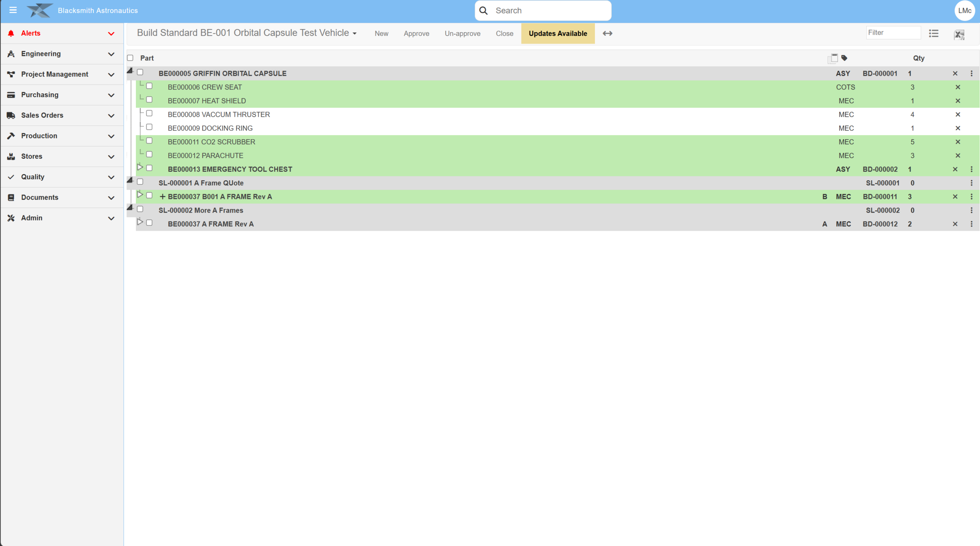Click the BD-000001 reference text

pos(880,73)
